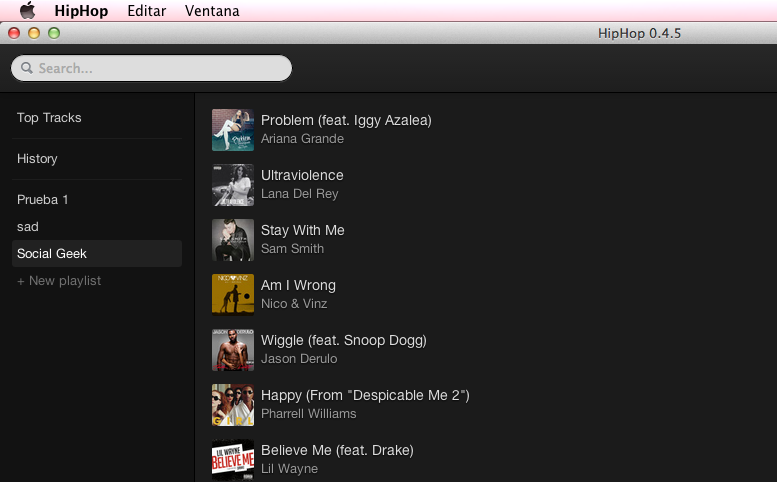Image resolution: width=777 pixels, height=482 pixels.
Task: Show the Top Tracks list
Action: tap(49, 118)
